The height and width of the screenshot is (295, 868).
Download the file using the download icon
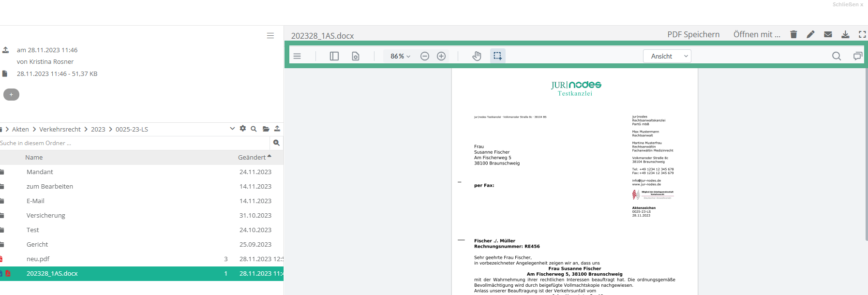point(845,34)
